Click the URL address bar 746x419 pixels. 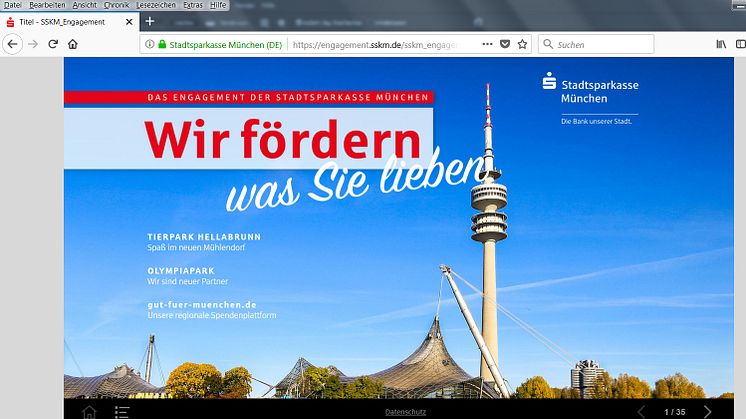tap(380, 44)
